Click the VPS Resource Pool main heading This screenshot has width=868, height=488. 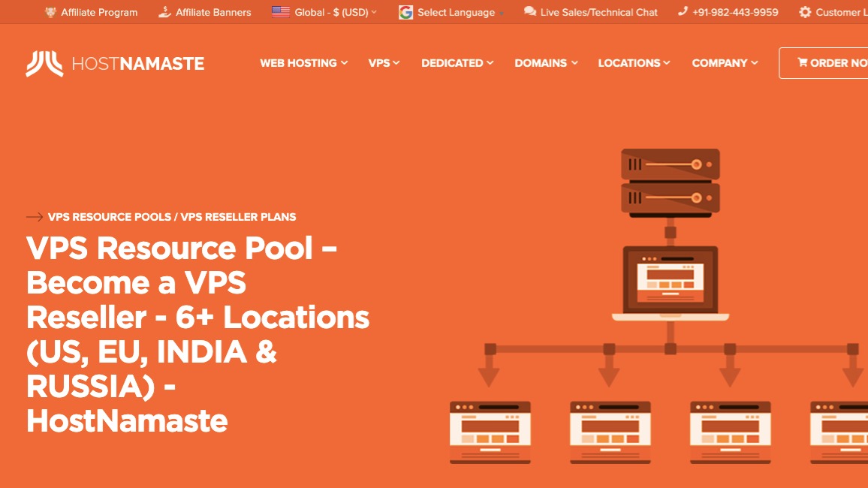point(197,333)
